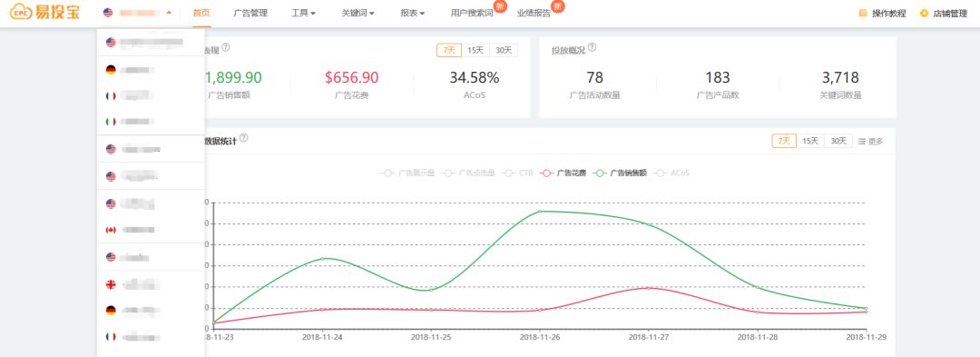Select the UK flag store entry

(x=151, y=284)
